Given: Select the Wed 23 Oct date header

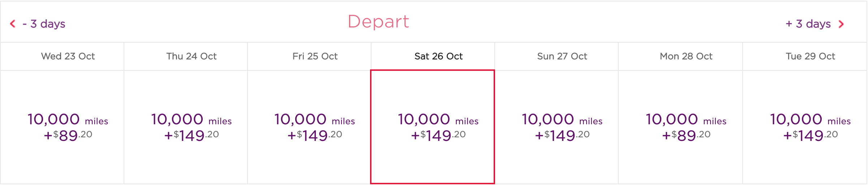Looking at the screenshot, I should (68, 56).
